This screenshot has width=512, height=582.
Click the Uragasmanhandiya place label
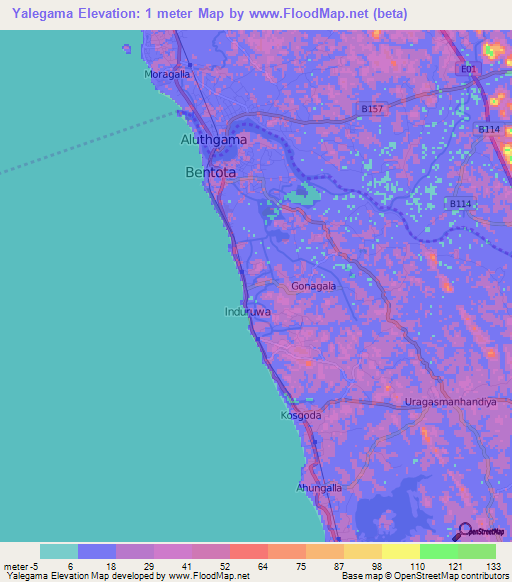point(450,402)
